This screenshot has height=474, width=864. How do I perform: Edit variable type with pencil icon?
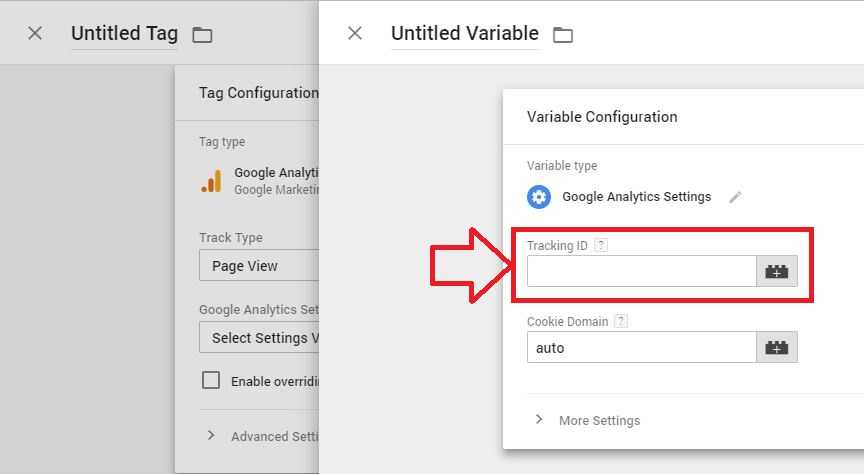pyautogui.click(x=735, y=197)
